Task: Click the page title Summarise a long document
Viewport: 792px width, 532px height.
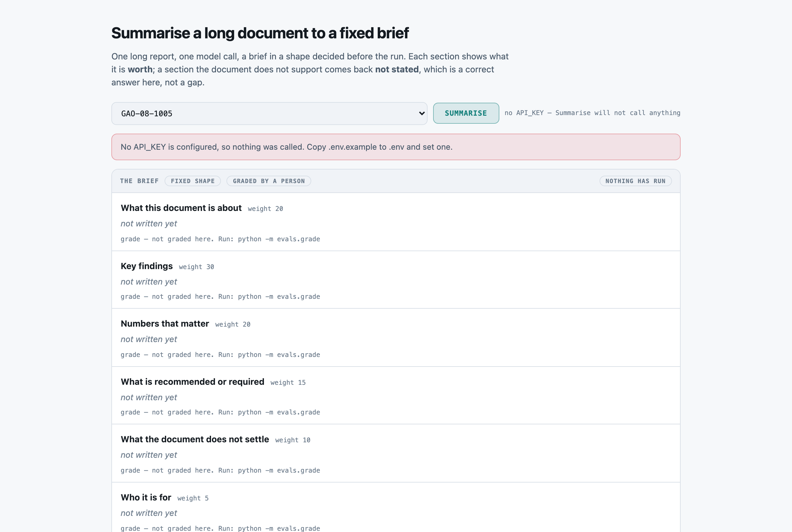Action: tap(260, 33)
